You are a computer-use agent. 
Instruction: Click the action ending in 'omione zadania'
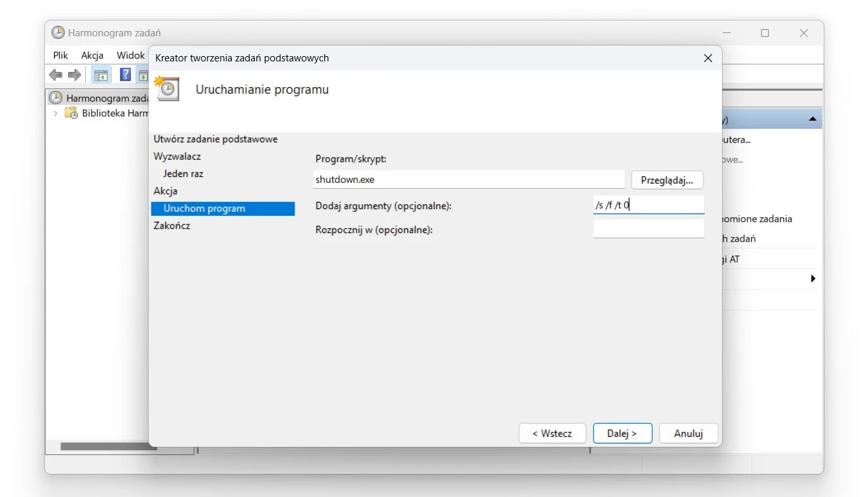pyautogui.click(x=757, y=219)
